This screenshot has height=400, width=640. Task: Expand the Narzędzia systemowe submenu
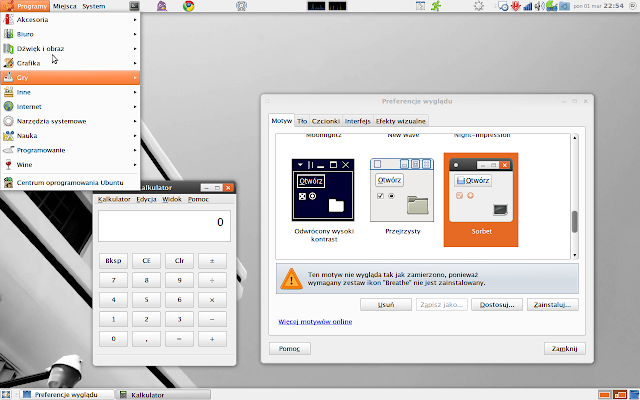pos(70,121)
